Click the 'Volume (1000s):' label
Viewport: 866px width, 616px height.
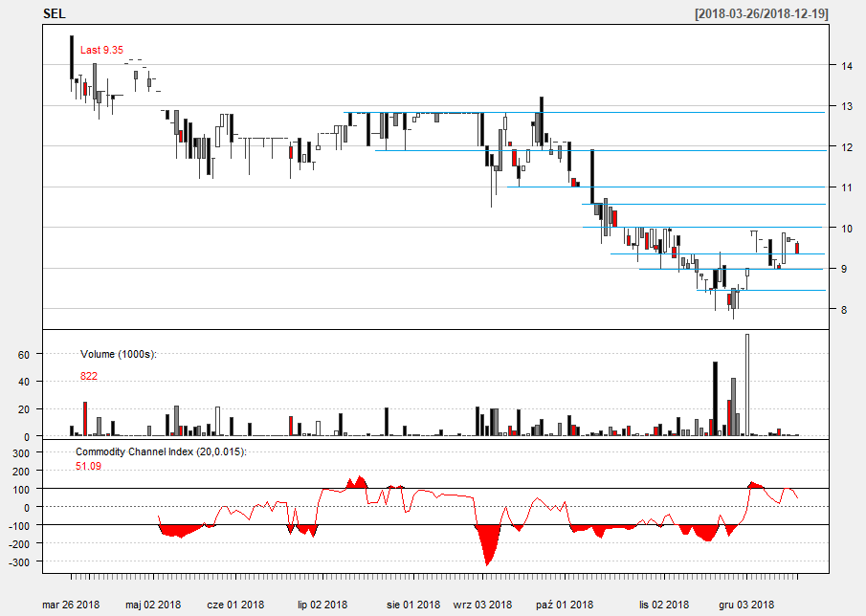(119, 354)
